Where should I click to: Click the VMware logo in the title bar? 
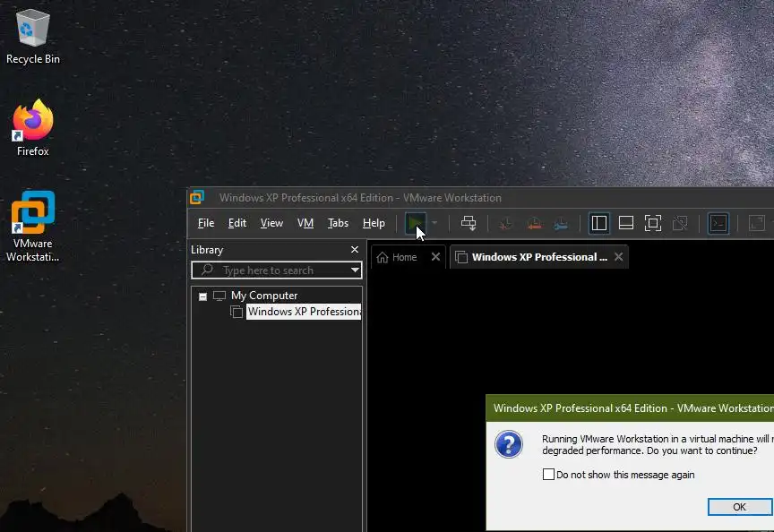(x=197, y=197)
